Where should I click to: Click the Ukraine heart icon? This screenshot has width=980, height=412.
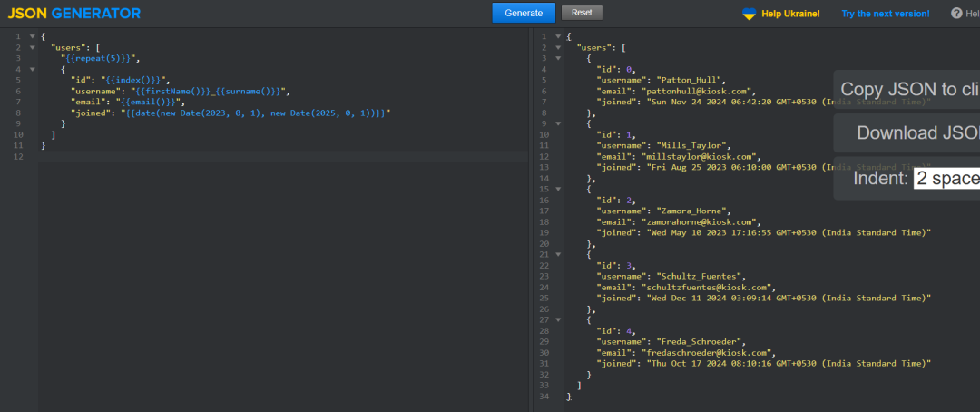coord(749,14)
